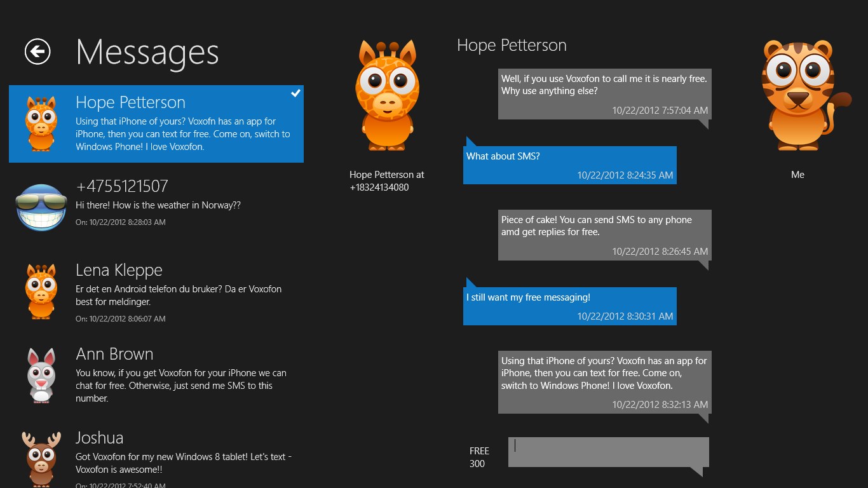Image resolution: width=868 pixels, height=488 pixels.
Task: Click the sunglasses smiley avatar for +4755121507
Action: coord(41,207)
